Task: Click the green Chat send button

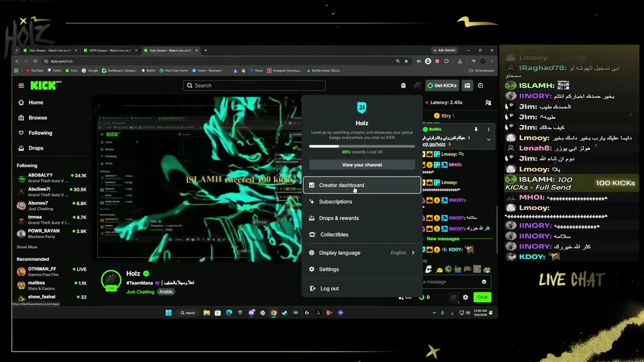Action: (482, 297)
